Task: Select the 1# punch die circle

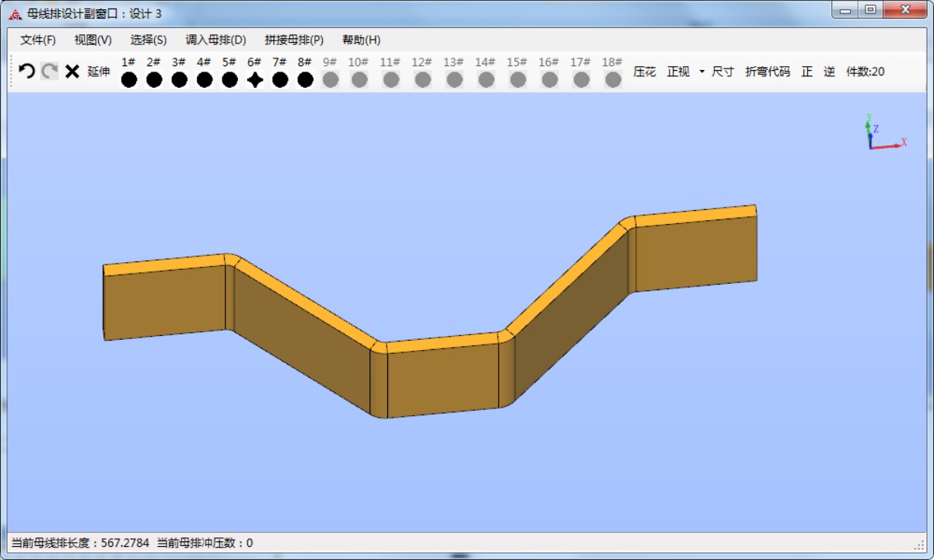Action: click(x=129, y=79)
